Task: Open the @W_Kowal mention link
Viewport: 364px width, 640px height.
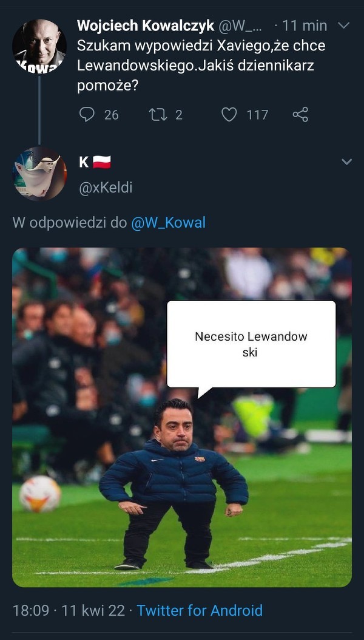Action: tap(168, 223)
